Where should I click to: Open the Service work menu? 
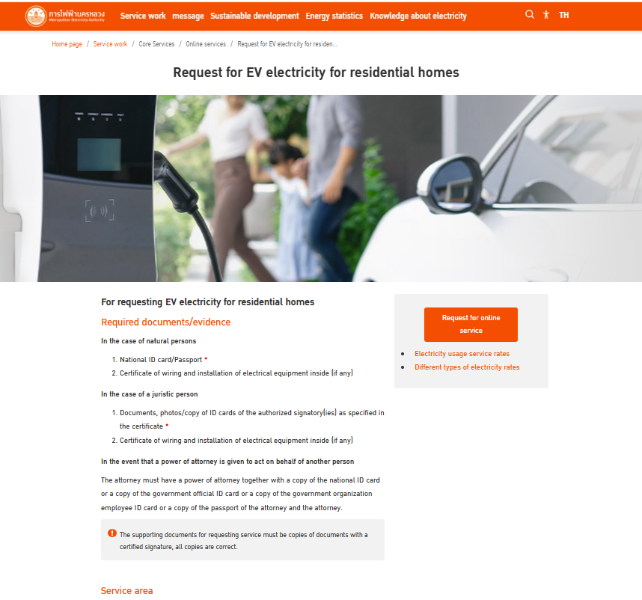tap(143, 16)
